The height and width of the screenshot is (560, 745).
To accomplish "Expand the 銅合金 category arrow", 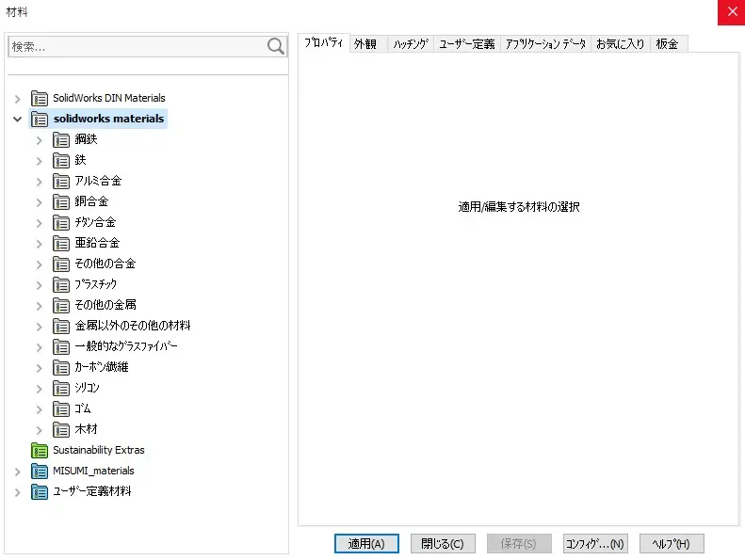I will tap(40, 201).
